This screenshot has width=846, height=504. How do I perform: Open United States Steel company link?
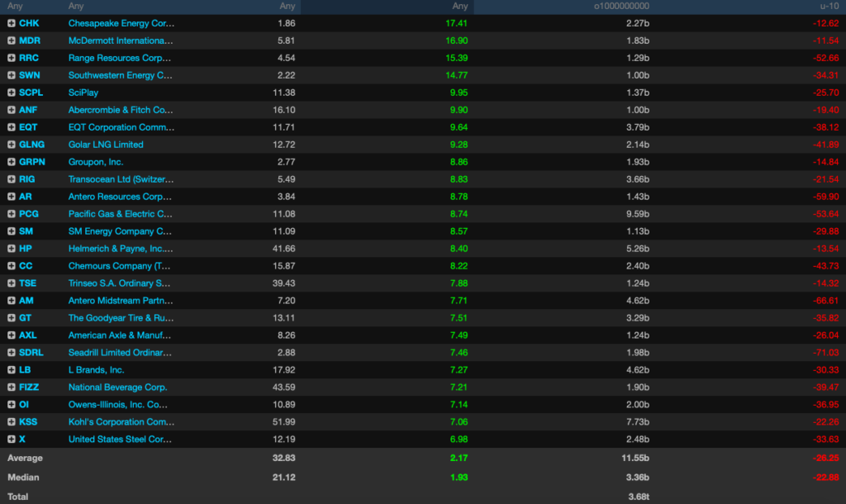point(120,439)
